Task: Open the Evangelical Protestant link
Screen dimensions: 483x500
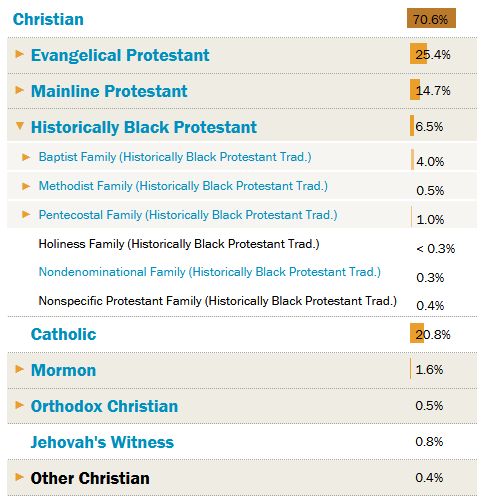Action: click(120, 55)
